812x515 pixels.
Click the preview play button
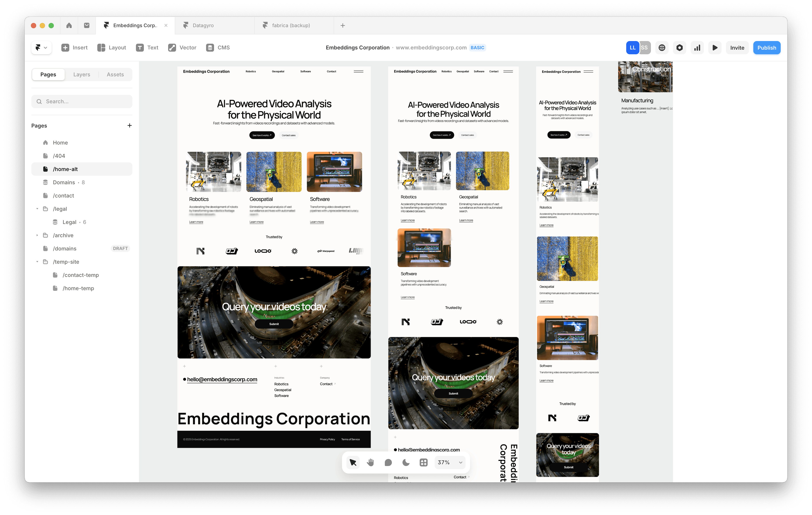click(714, 48)
